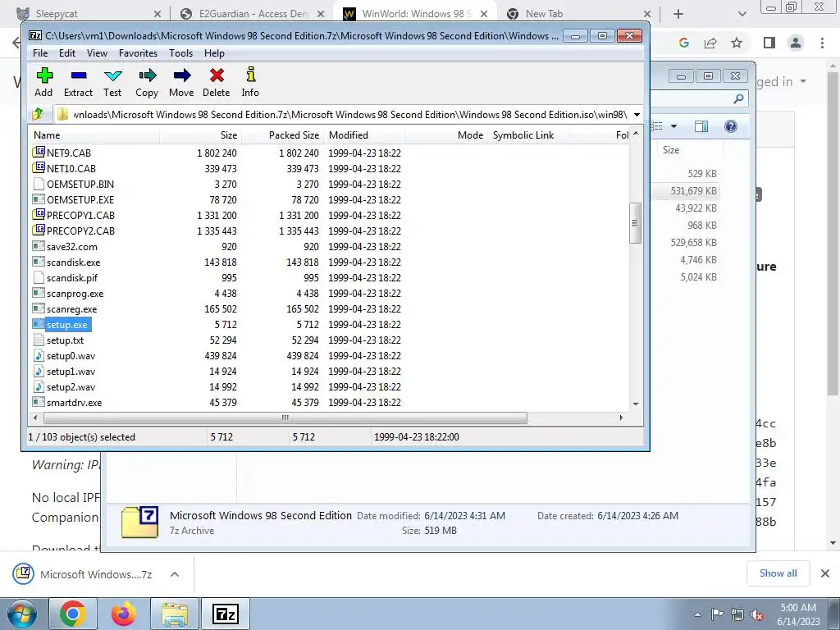Select the setup0.wav audio file icon

click(39, 355)
